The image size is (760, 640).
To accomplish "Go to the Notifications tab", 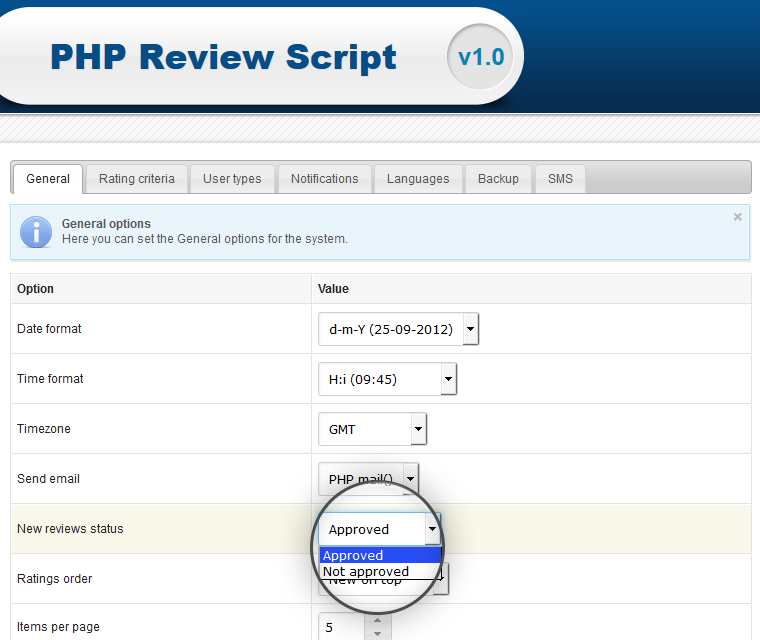I will pos(324,179).
